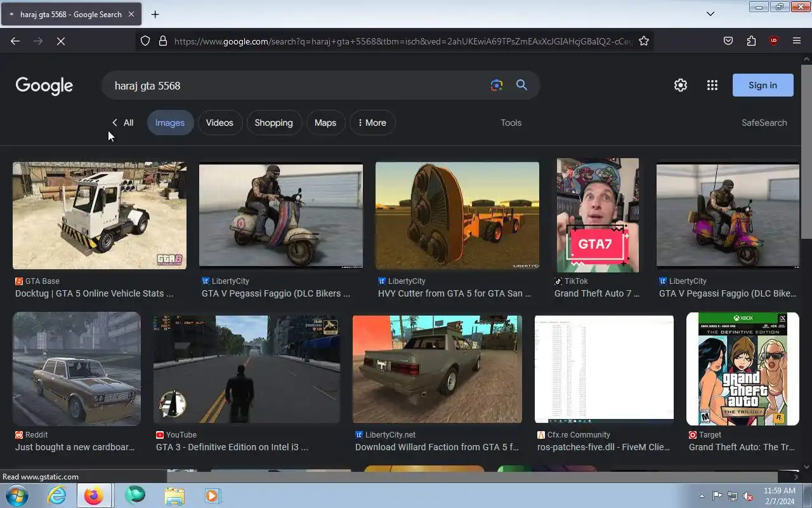Screen dimensions: 812x508
Task: Open the extensions puzzle icon
Action: pos(751,41)
